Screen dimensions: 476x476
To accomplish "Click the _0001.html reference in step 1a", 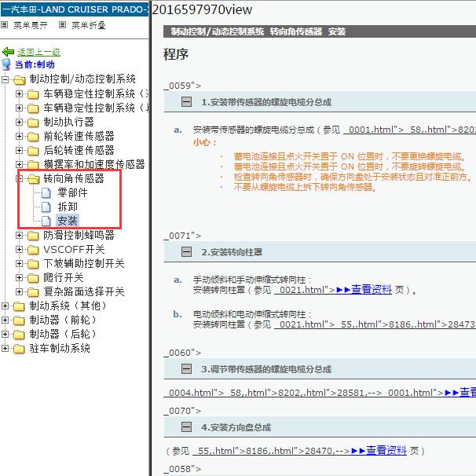I will pyautogui.click(x=373, y=130).
